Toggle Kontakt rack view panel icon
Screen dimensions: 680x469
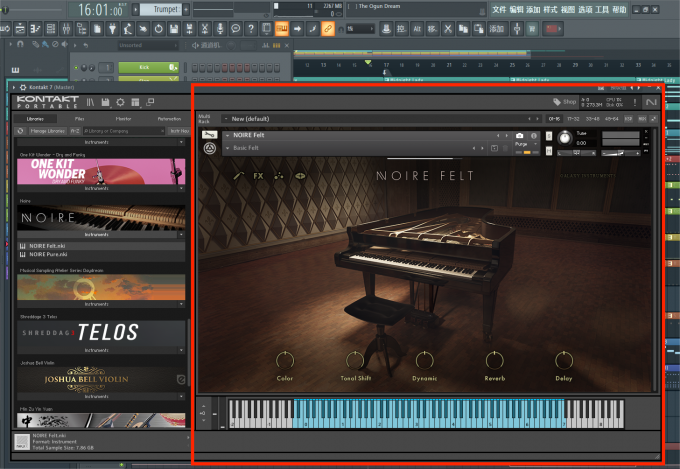point(135,102)
